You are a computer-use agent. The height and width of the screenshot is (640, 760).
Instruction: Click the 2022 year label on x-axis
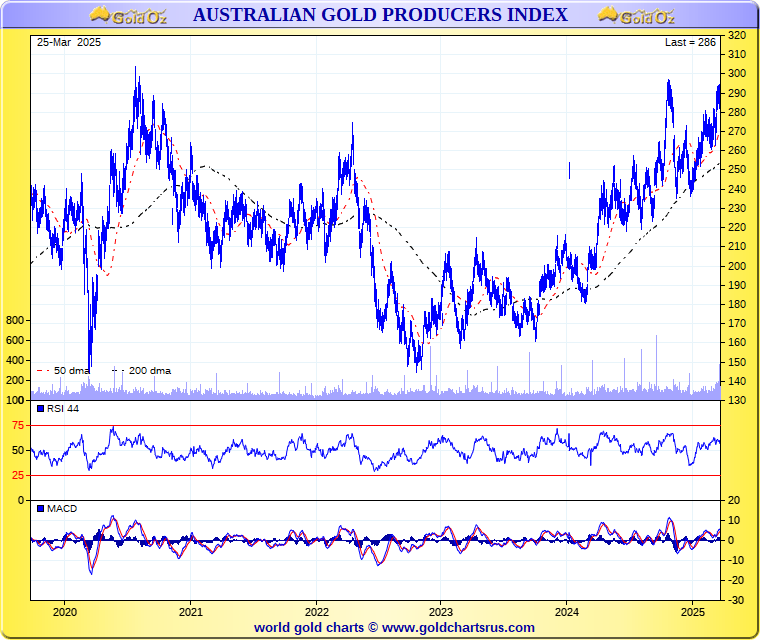(317, 612)
